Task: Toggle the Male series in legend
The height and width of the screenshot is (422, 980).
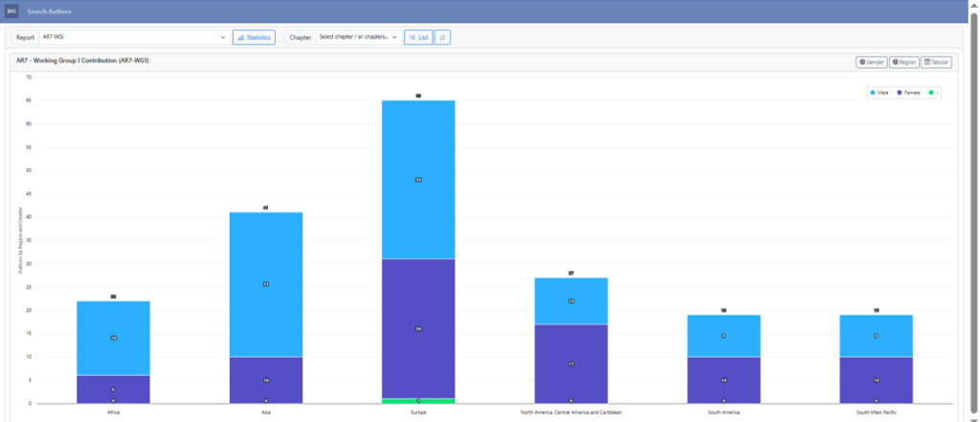Action: [880, 93]
